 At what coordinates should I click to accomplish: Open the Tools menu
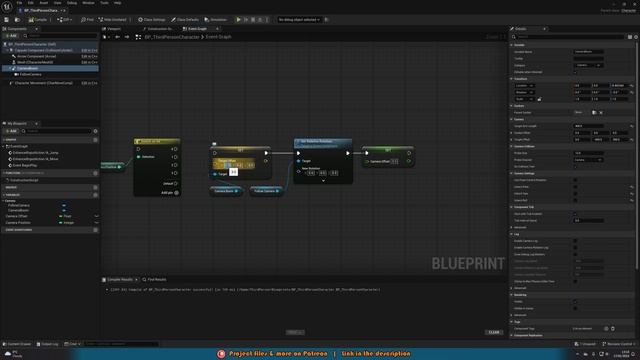point(104,3)
